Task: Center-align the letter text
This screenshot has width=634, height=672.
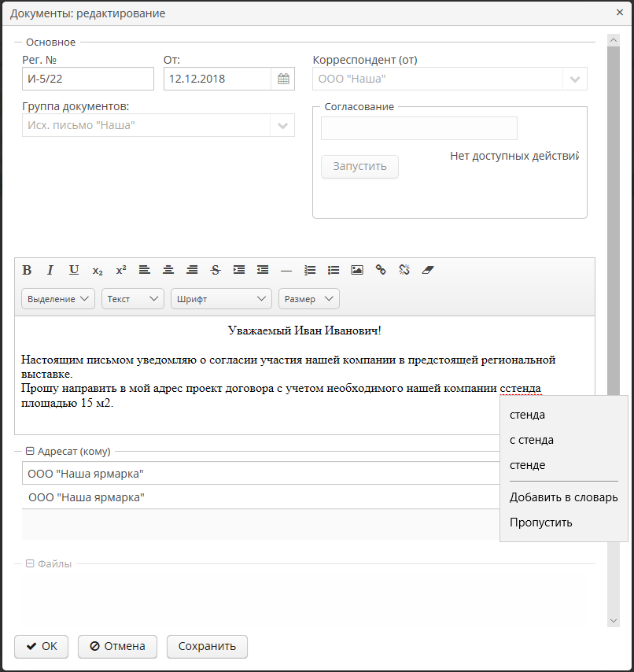Action: [168, 270]
